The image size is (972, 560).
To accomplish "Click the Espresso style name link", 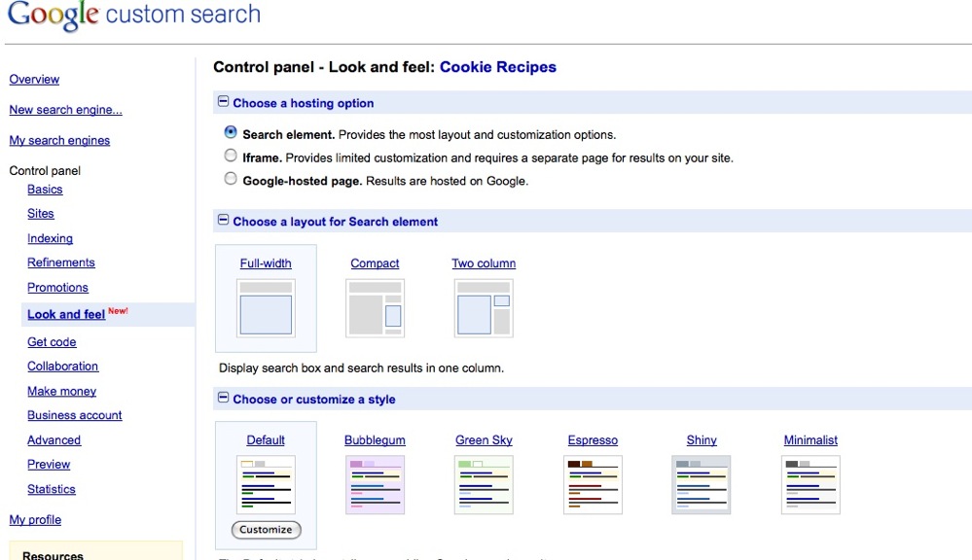I will pos(593,440).
